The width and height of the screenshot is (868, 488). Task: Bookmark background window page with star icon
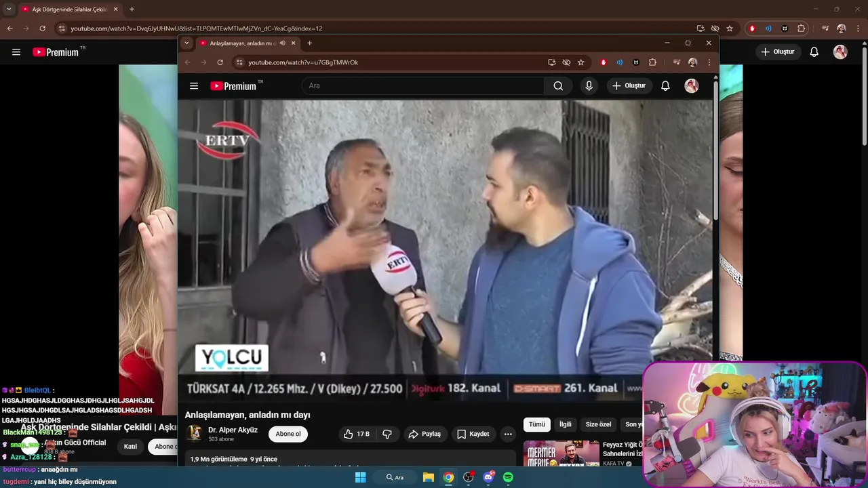730,28
